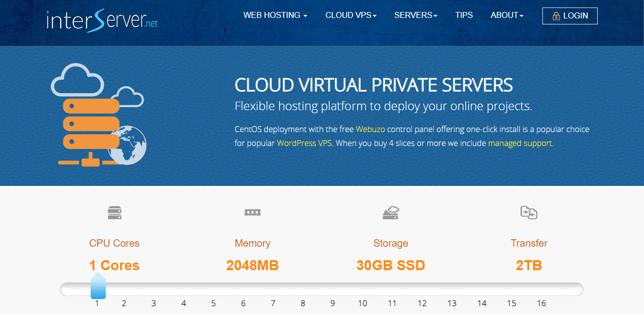Click the "Cloud Virtual Private Servers" heading
Viewport: 644px width, 314px height.
(x=374, y=85)
